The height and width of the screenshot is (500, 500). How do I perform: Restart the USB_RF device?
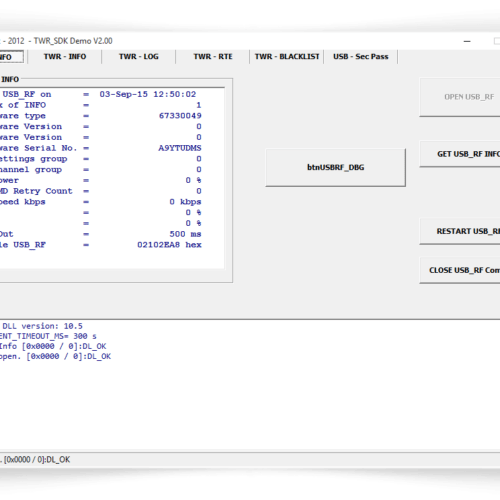460,231
